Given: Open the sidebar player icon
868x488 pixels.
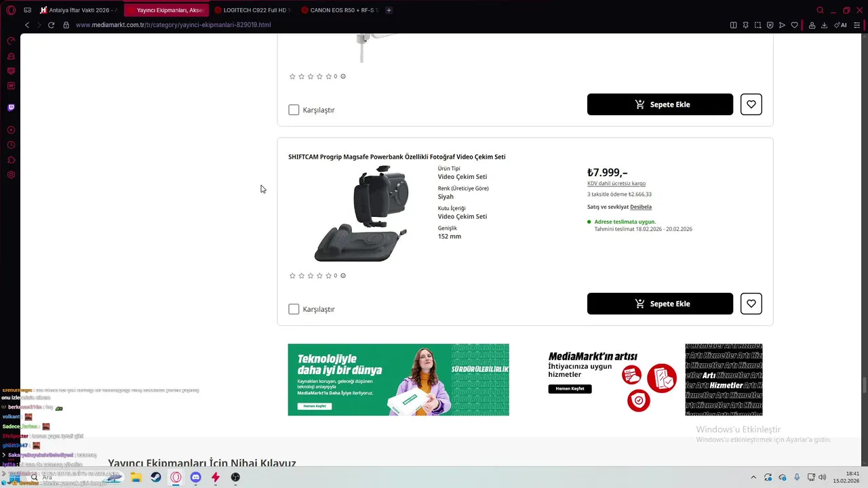Looking at the screenshot, I should click(x=11, y=130).
